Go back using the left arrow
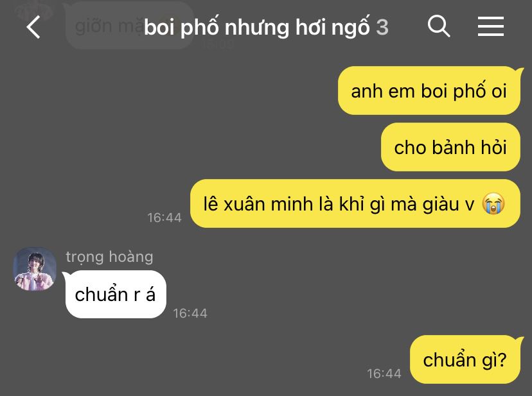 [33, 27]
